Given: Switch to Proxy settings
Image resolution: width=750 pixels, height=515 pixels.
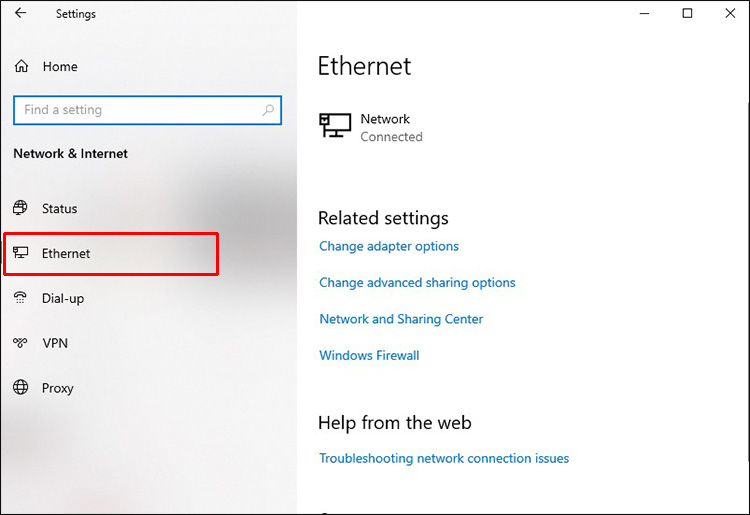Looking at the screenshot, I should pos(58,388).
